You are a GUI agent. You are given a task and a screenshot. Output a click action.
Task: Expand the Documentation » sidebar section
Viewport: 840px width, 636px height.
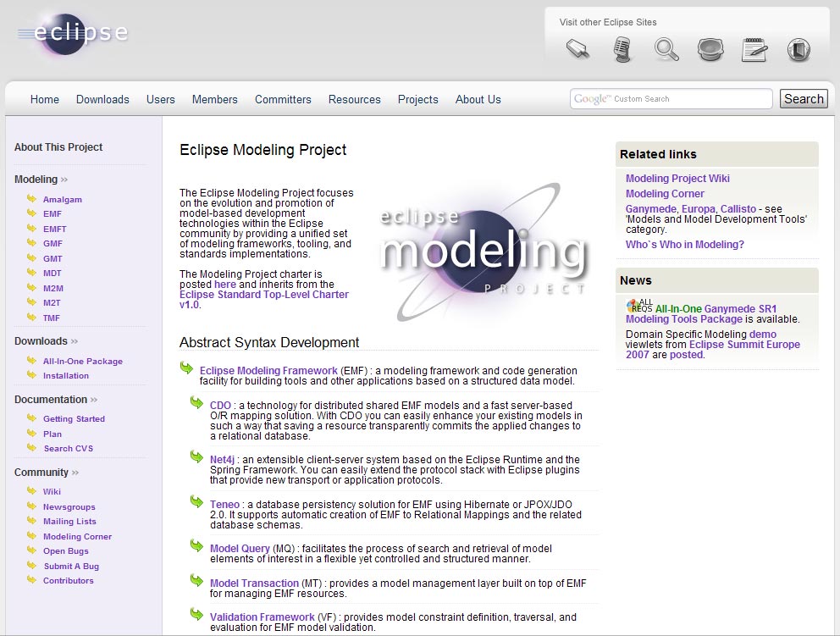(x=56, y=399)
